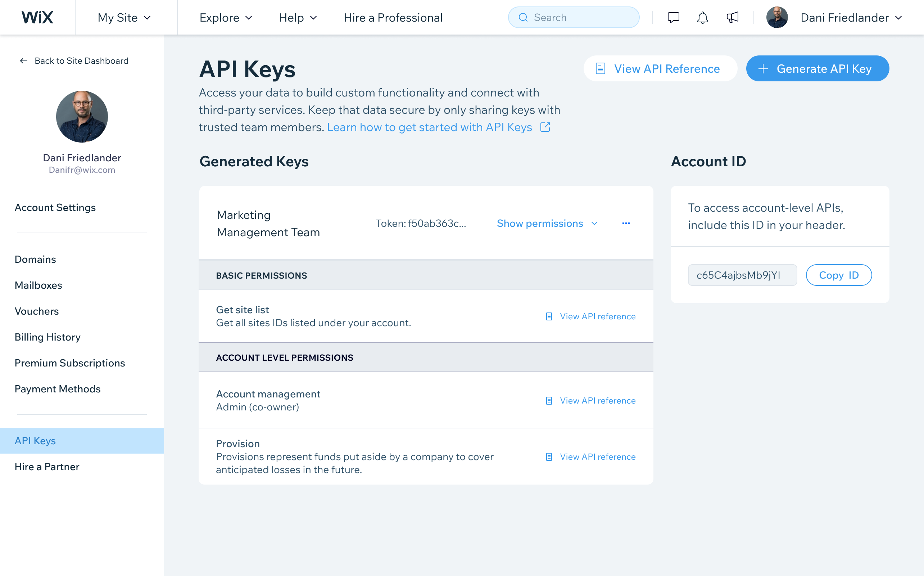Click the document icon on View API Reference

click(x=601, y=68)
